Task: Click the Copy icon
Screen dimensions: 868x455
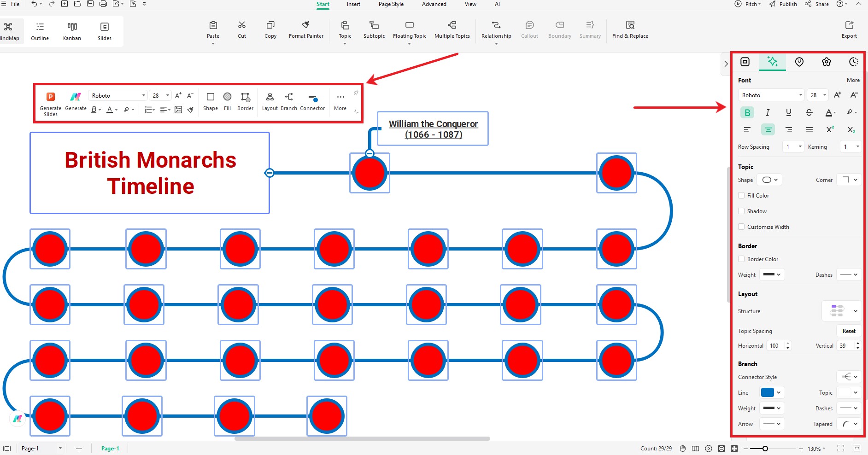Action: pyautogui.click(x=270, y=25)
